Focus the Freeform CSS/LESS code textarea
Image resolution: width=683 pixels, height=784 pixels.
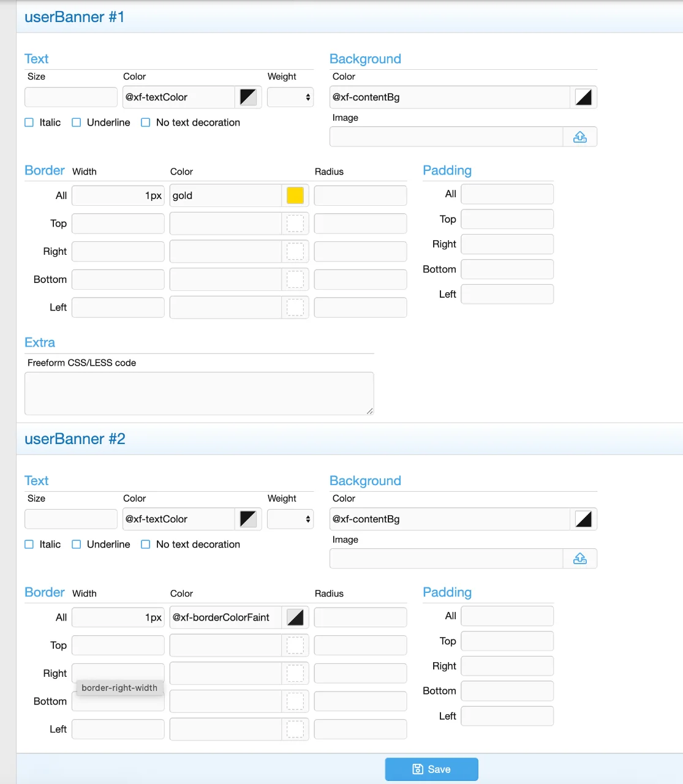pyautogui.click(x=199, y=393)
